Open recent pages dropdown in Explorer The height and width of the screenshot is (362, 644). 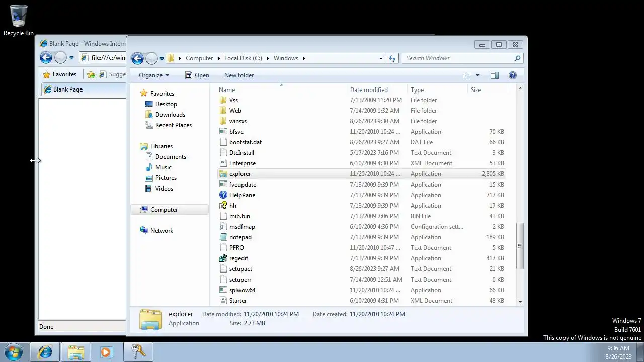(162, 58)
